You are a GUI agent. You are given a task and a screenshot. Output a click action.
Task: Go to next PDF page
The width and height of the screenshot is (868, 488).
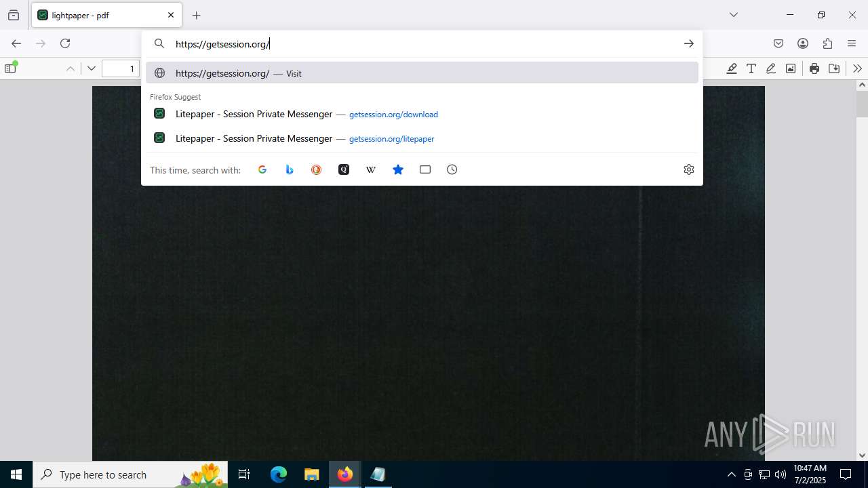[x=92, y=68]
